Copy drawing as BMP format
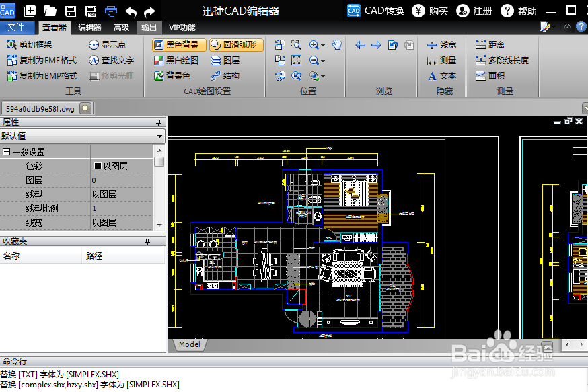Screen dimensions: 588x392 [42, 76]
